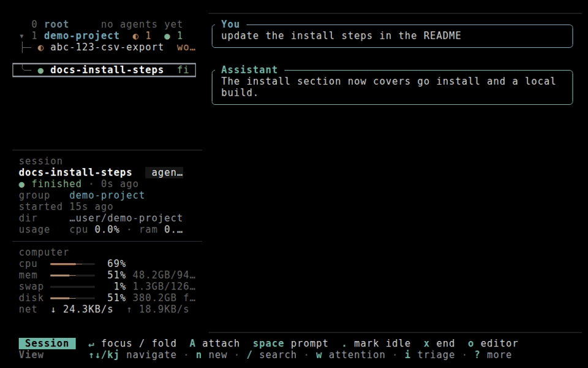This screenshot has width=588, height=368.
Task: Click the …user/demo-project dir path
Action: (126, 218)
